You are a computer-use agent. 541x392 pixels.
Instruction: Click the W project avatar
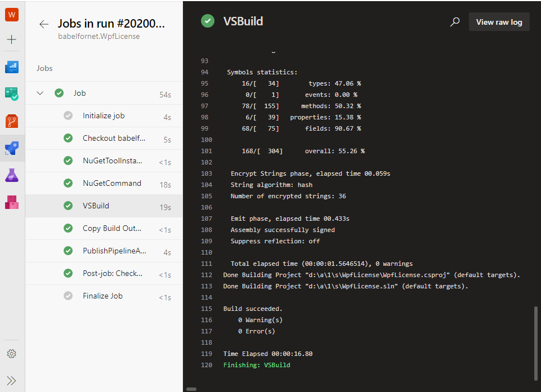(12, 15)
